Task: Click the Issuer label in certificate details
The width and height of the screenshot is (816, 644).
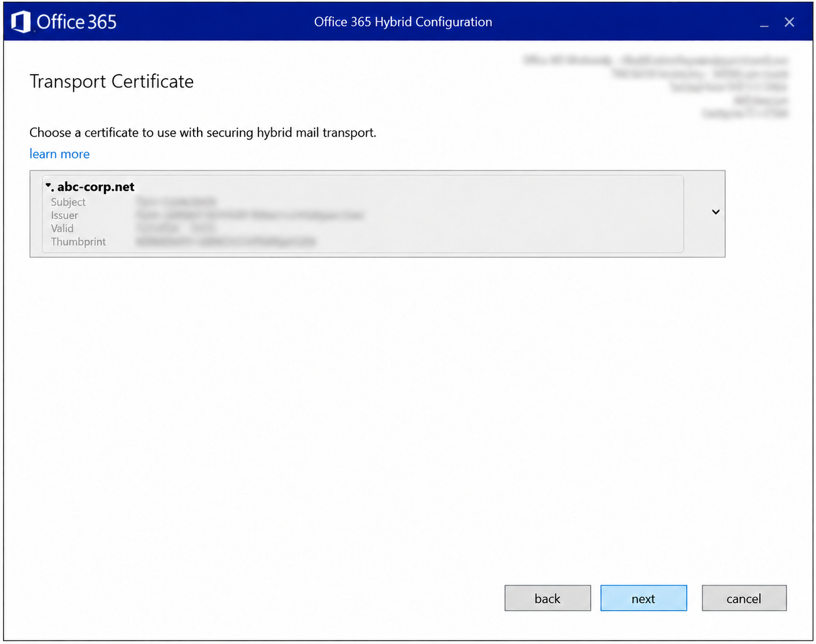Action: tap(64, 215)
